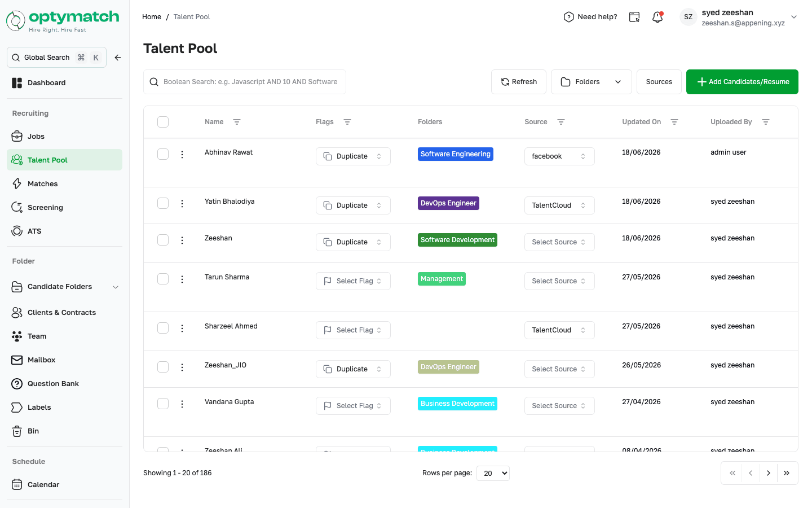Open the Folders dropdown
812x508 pixels.
[592, 82]
